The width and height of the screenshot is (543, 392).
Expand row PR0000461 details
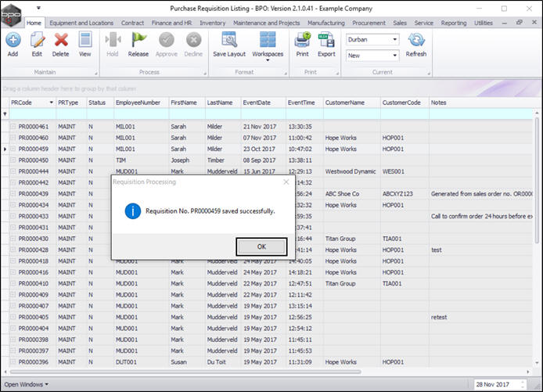coord(13,126)
